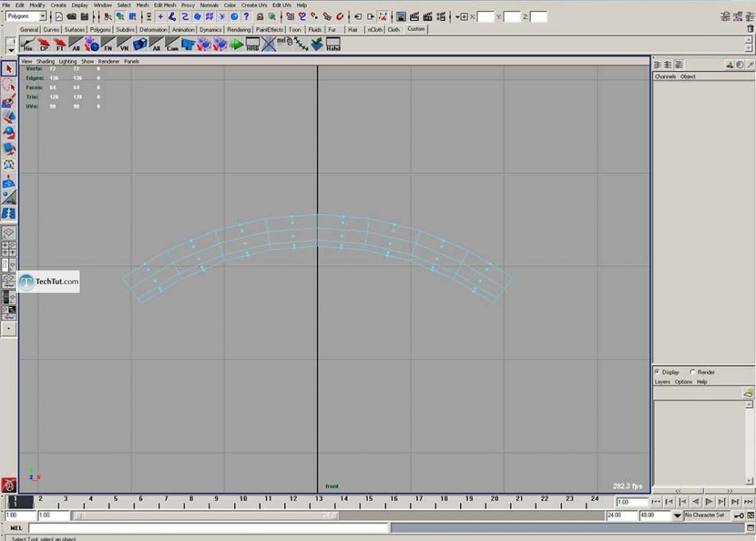
Task: Select the Soft Modification tool
Action: 9,181
